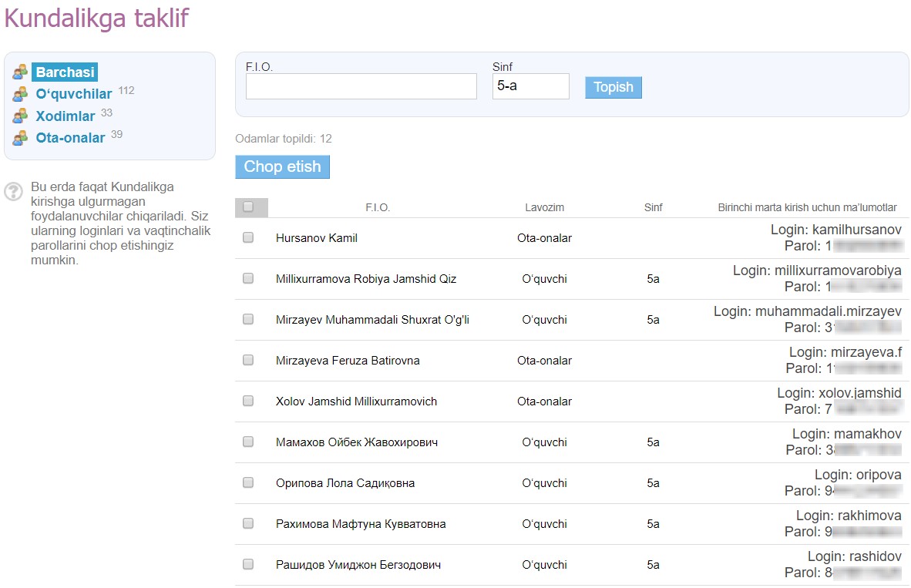The image size is (911, 588).
Task: Open the O'quvchilar category
Action: [74, 94]
